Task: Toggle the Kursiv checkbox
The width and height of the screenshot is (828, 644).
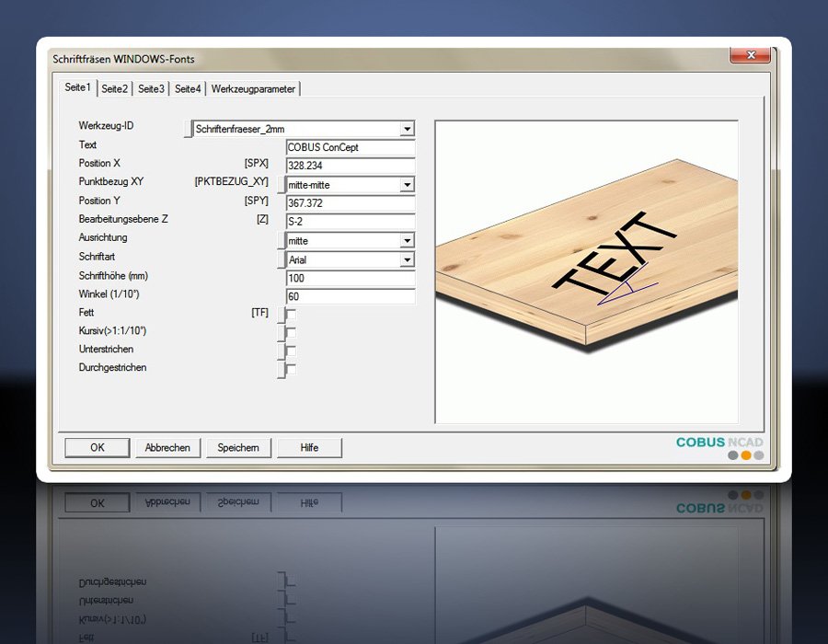Action: 291,332
